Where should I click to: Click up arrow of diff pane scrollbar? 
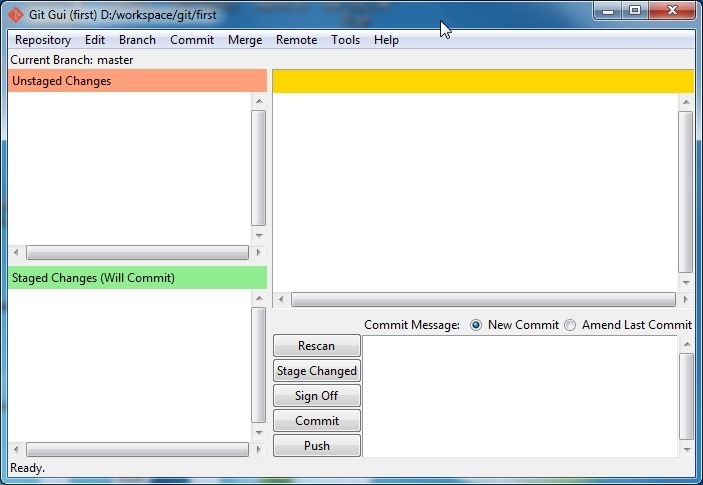click(686, 102)
